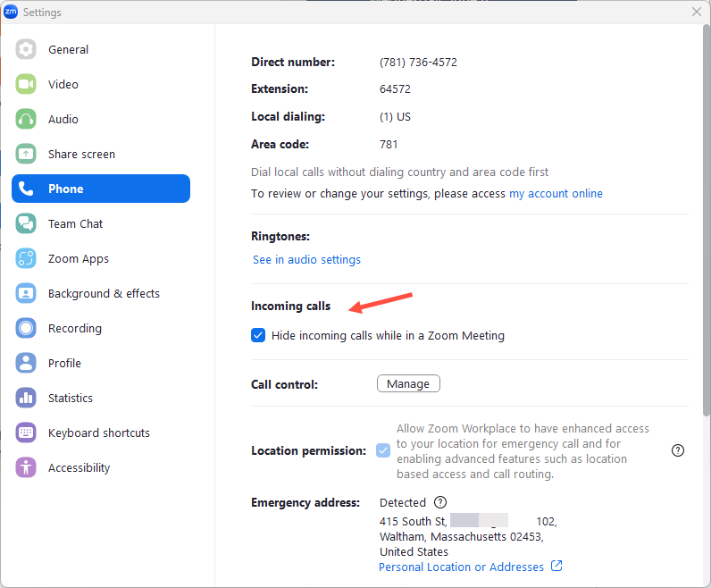711x588 pixels.
Task: Select the Phone tab label
Action: (66, 189)
